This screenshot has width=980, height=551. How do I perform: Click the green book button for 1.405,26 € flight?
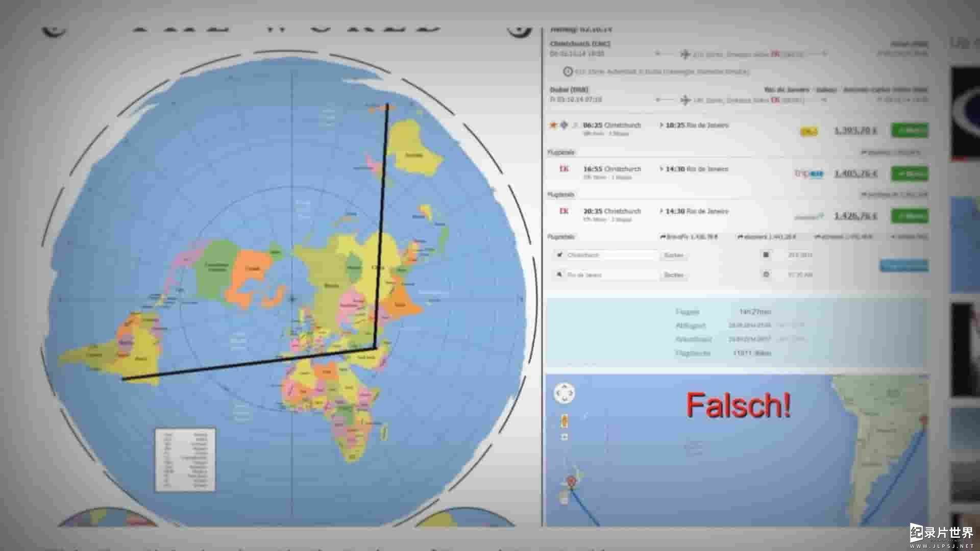[x=910, y=174]
